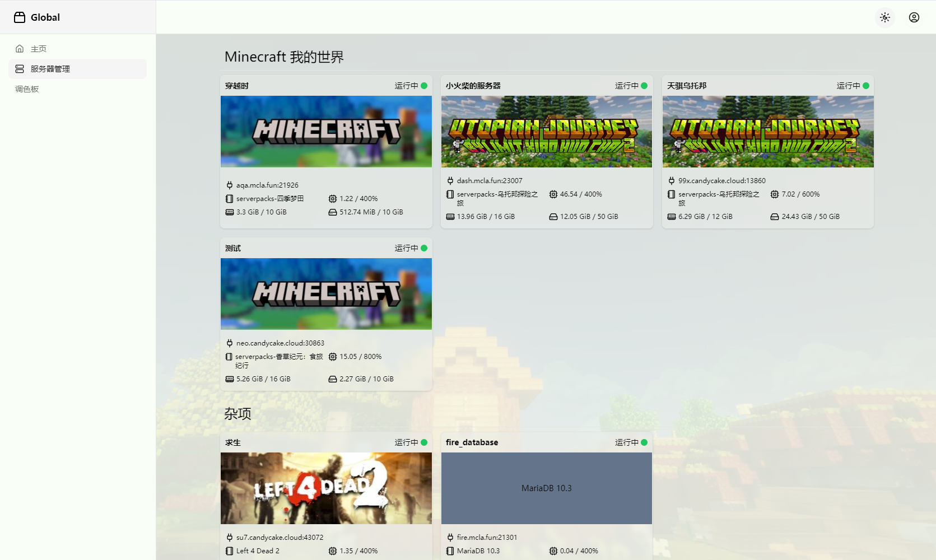Image resolution: width=936 pixels, height=560 pixels.
Task: Click the disk icon beside 12.05 GiB / 50 GiB
Action: (x=553, y=217)
